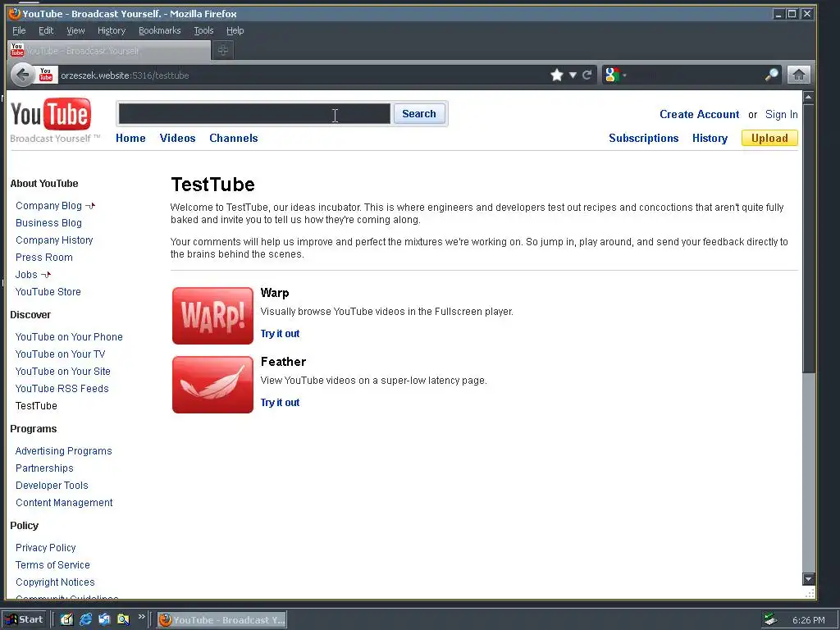Image resolution: width=840 pixels, height=630 pixels.
Task: Click the system tray icon near clock
Action: tap(770, 620)
